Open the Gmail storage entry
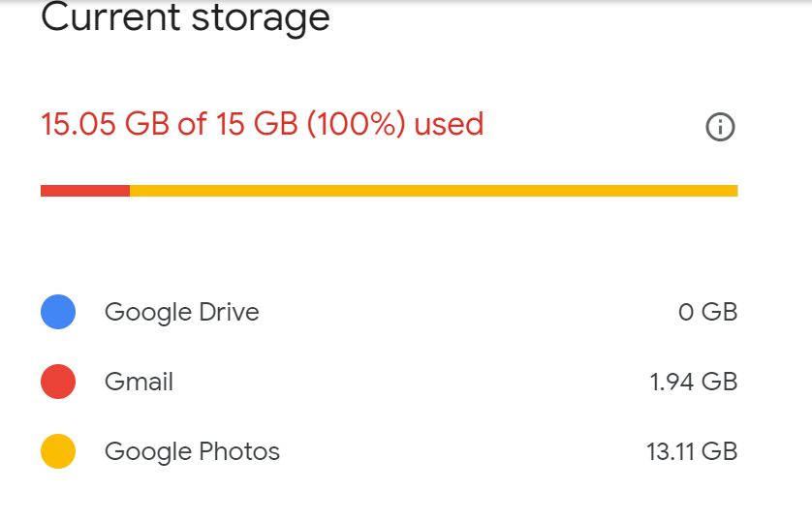812x522 pixels. pos(139,382)
